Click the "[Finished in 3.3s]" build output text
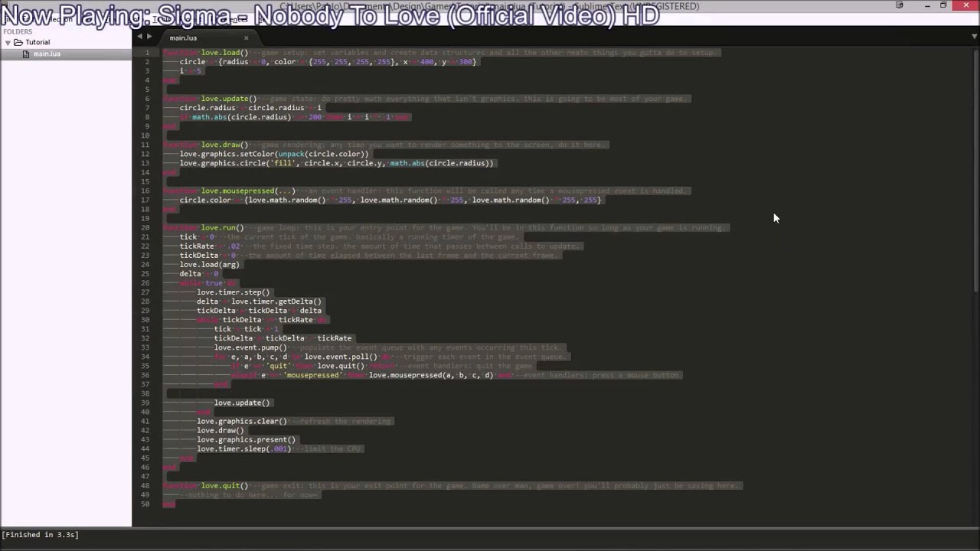 coord(40,535)
